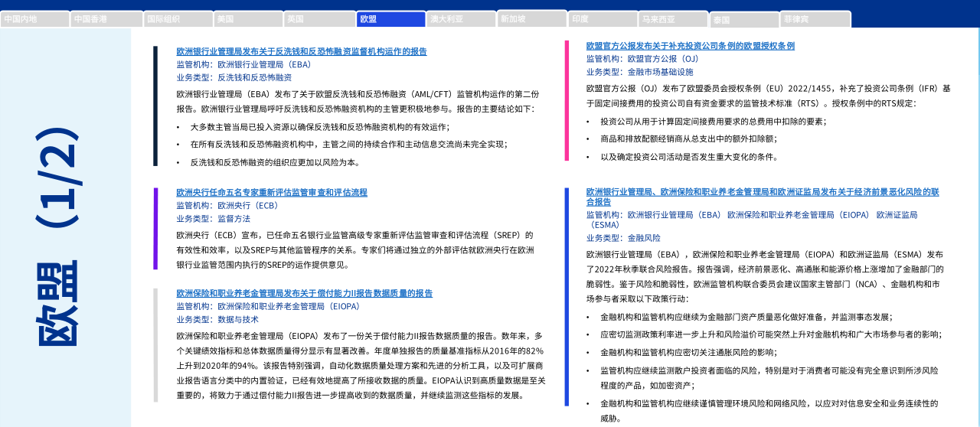This screenshot has width=980, height=427.
Task: Open the 欧洲央行任命五名专家 headline link
Action: tap(272, 193)
